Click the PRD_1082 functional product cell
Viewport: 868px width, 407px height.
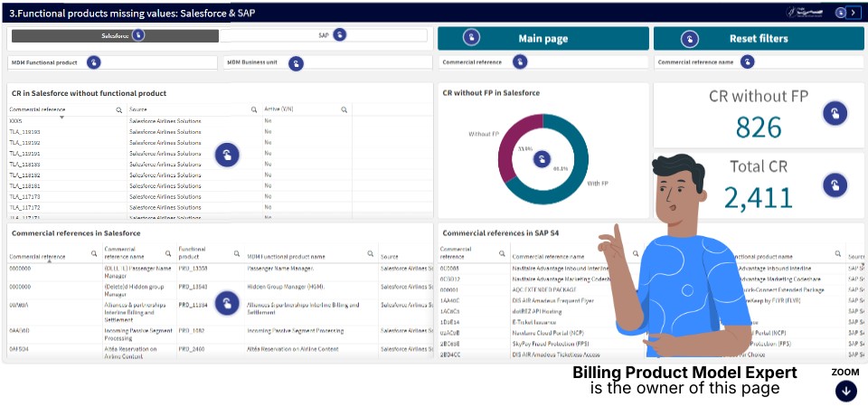(x=192, y=331)
